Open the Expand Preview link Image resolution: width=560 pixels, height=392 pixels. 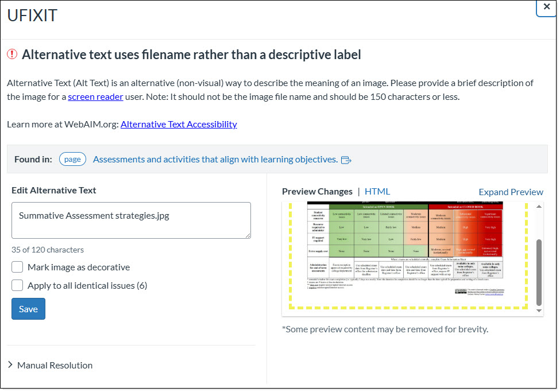511,192
